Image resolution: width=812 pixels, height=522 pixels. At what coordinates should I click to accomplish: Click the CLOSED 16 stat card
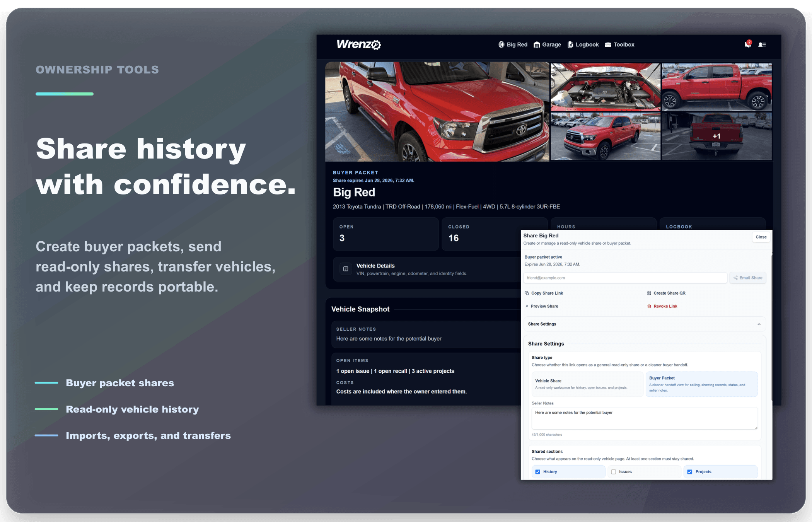click(x=481, y=234)
